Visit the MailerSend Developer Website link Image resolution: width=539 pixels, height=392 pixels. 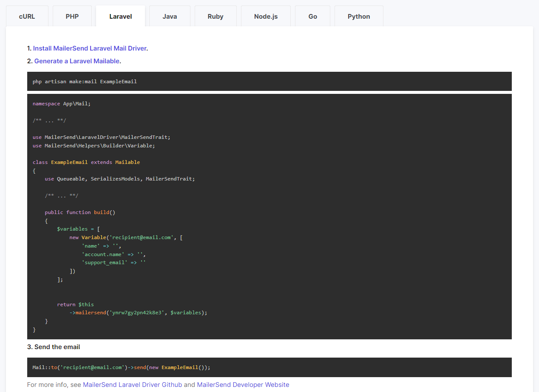(243, 385)
